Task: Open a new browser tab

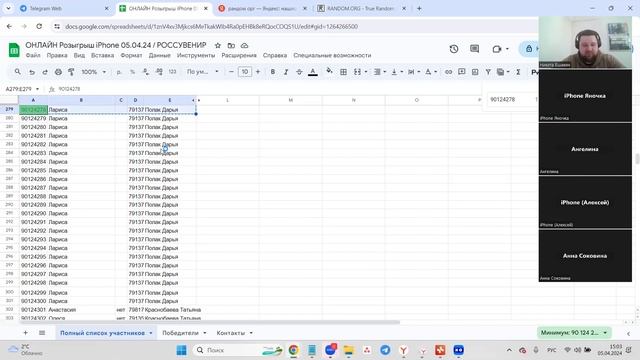Action: (x=419, y=8)
